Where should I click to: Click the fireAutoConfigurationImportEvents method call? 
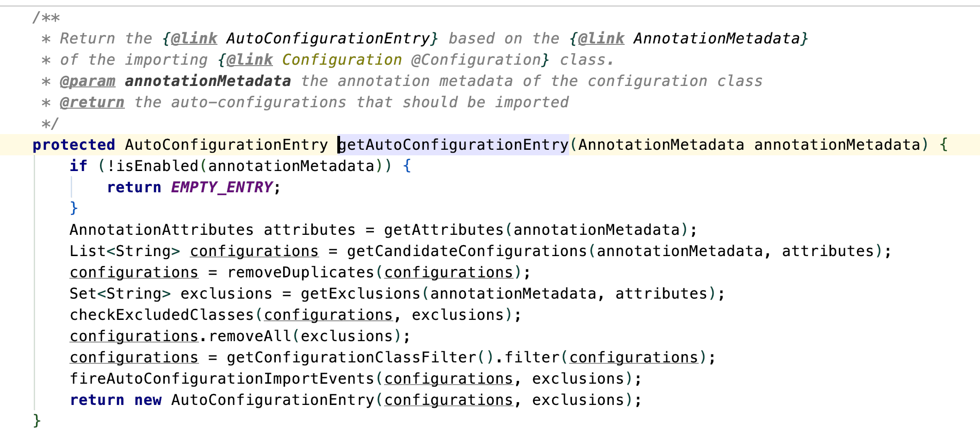tap(222, 379)
